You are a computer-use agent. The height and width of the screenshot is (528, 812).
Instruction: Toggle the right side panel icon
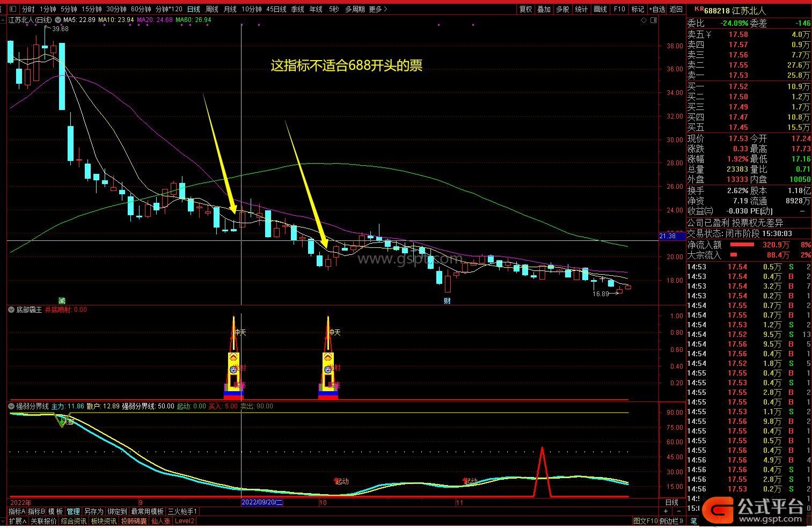click(x=653, y=20)
